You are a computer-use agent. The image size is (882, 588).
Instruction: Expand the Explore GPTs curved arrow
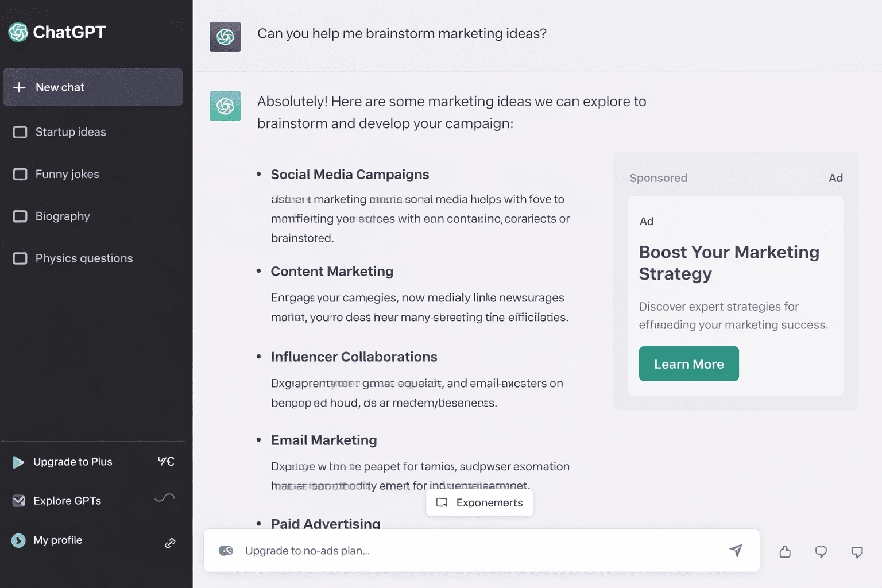[x=165, y=498]
